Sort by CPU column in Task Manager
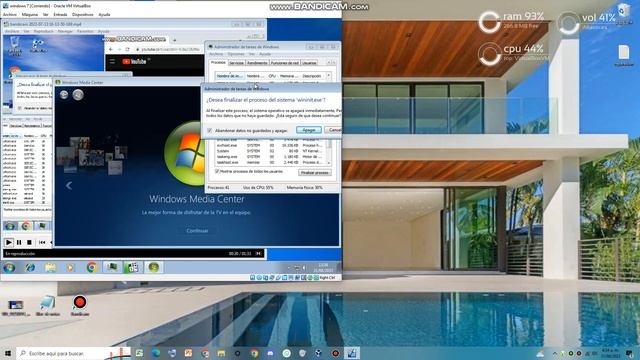The height and width of the screenshot is (360, 640). tap(272, 76)
